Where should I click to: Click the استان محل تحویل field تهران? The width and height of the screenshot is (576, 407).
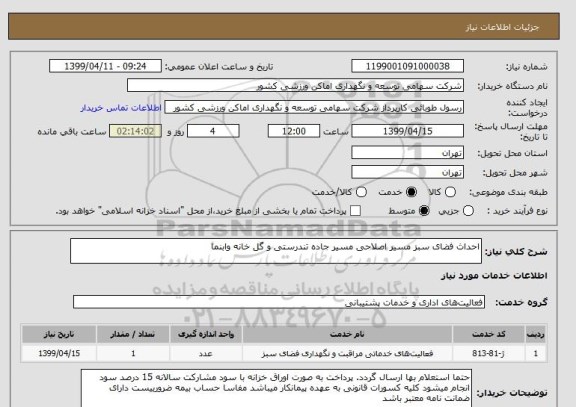point(407,152)
